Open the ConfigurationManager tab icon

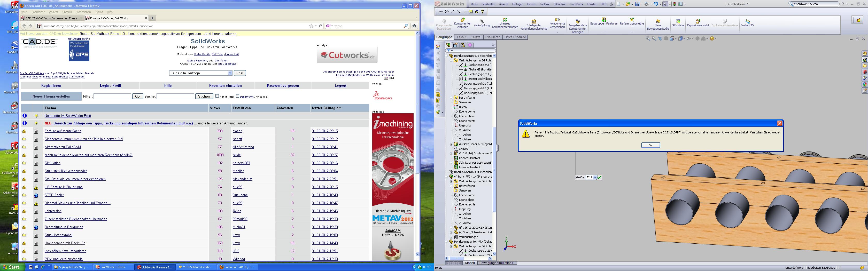tap(463, 45)
